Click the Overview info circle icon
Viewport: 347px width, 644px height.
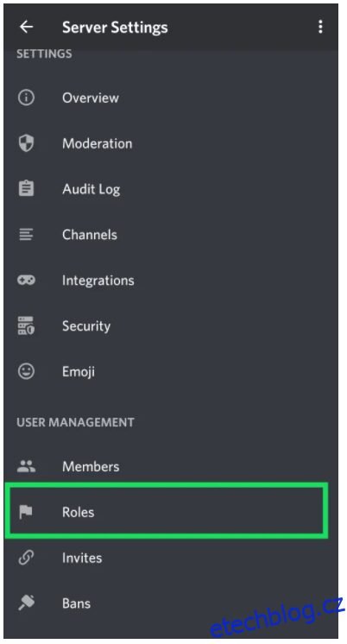click(x=26, y=98)
